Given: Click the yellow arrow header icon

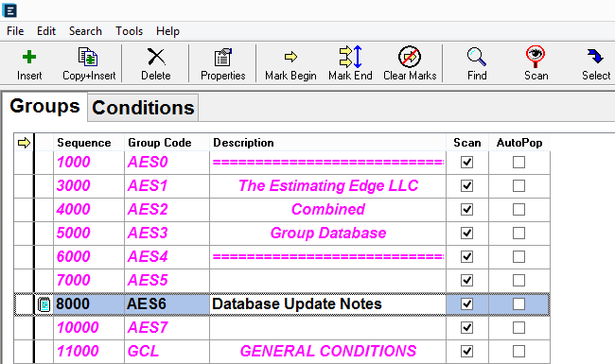Looking at the screenshot, I should pos(24,143).
